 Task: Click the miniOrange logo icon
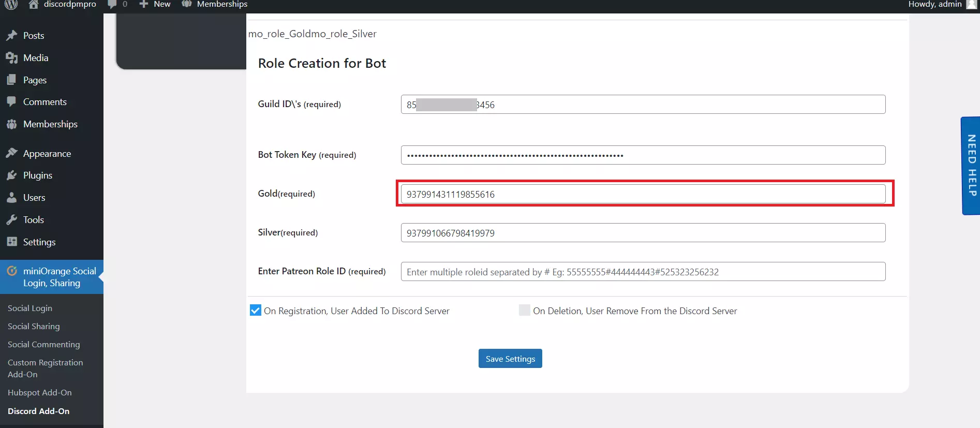(x=12, y=271)
